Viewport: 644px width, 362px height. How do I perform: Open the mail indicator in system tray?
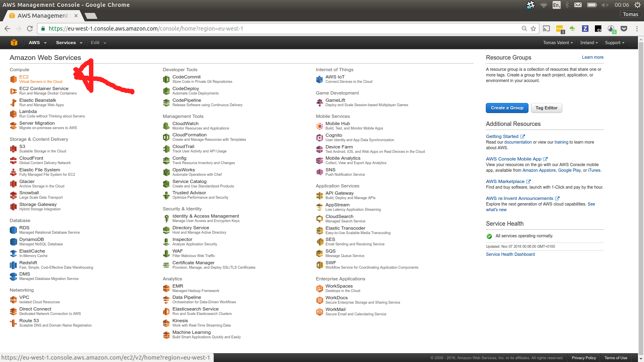tap(578, 5)
